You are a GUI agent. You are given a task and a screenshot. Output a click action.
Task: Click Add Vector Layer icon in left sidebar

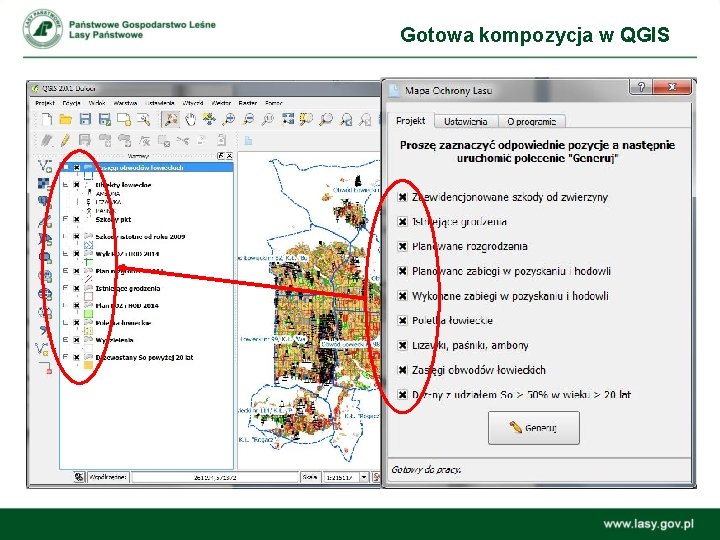(x=45, y=166)
